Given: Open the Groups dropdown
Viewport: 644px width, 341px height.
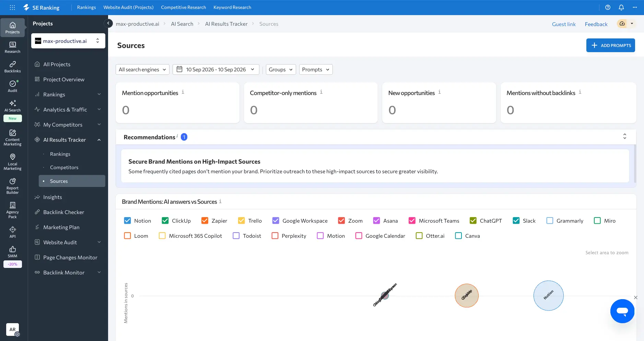Looking at the screenshot, I should [x=281, y=69].
